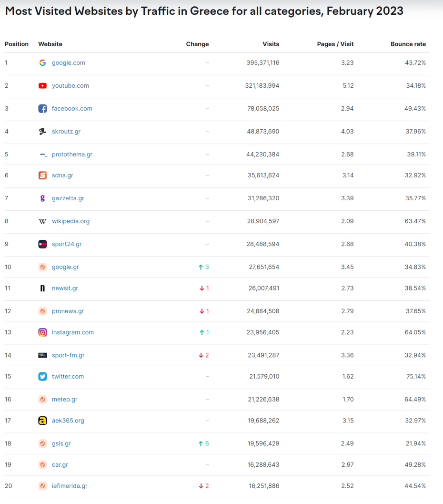Viewport: 443px width, 504px height.
Task: Visit the pronews.gr link
Action: click(x=68, y=311)
